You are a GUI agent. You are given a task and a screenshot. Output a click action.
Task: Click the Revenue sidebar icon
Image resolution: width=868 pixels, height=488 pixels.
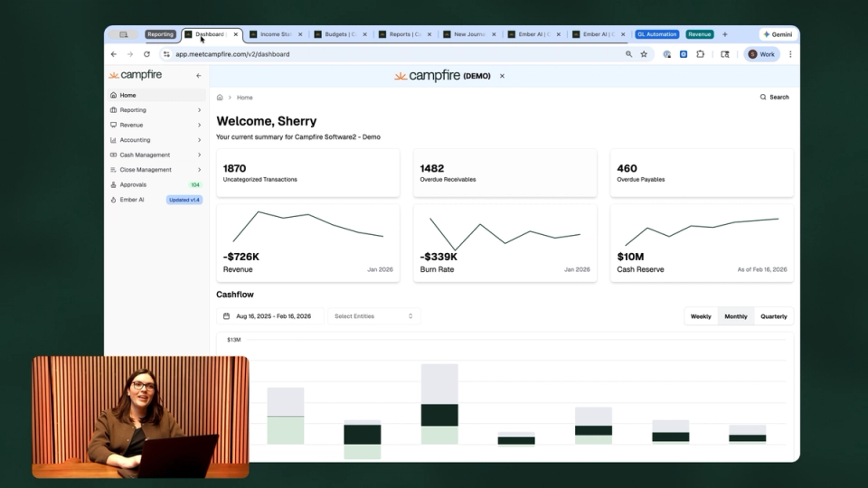coord(114,125)
